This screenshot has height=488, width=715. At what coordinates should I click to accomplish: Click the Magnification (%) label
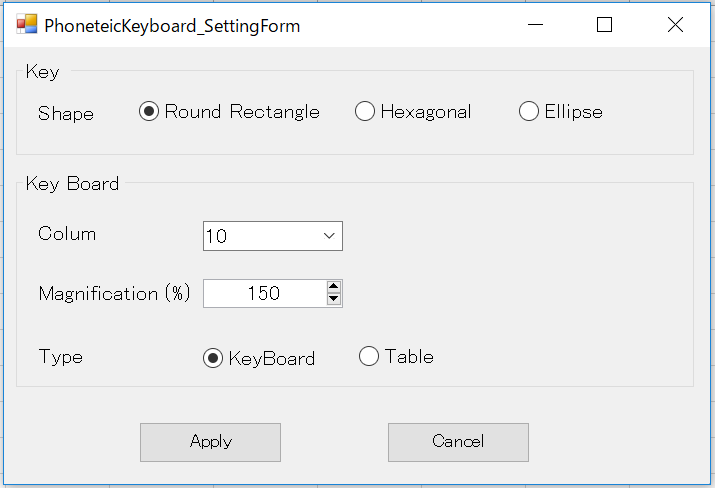[114, 293]
